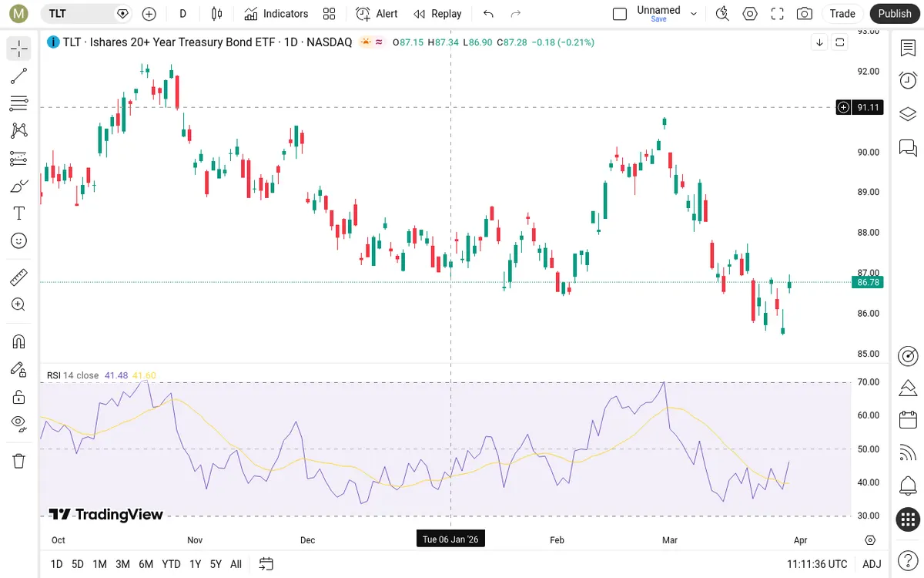Open the notifications bell
Screen dimensions: 924x578
pyautogui.click(x=908, y=486)
